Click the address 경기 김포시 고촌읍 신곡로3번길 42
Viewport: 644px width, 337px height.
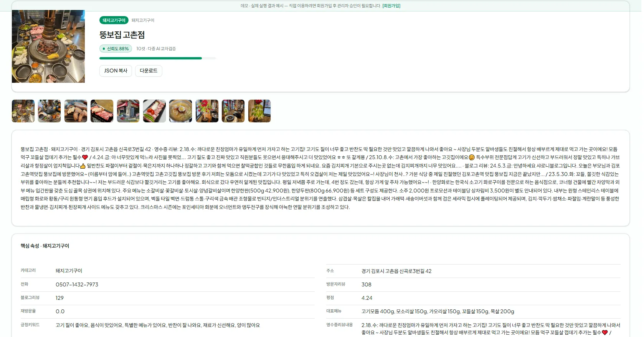396,271
